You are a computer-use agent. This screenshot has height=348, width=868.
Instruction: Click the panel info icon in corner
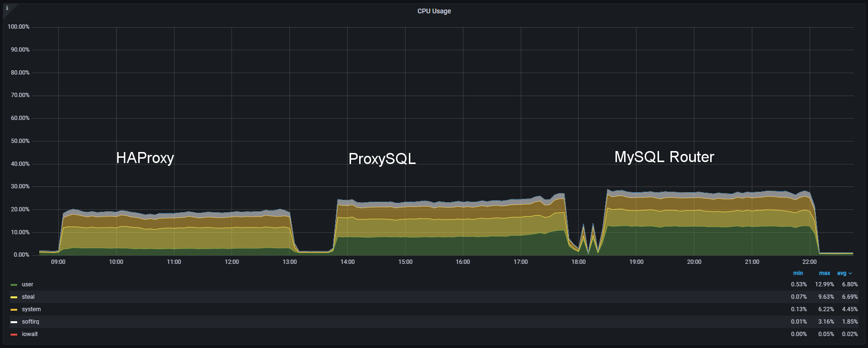7,8
